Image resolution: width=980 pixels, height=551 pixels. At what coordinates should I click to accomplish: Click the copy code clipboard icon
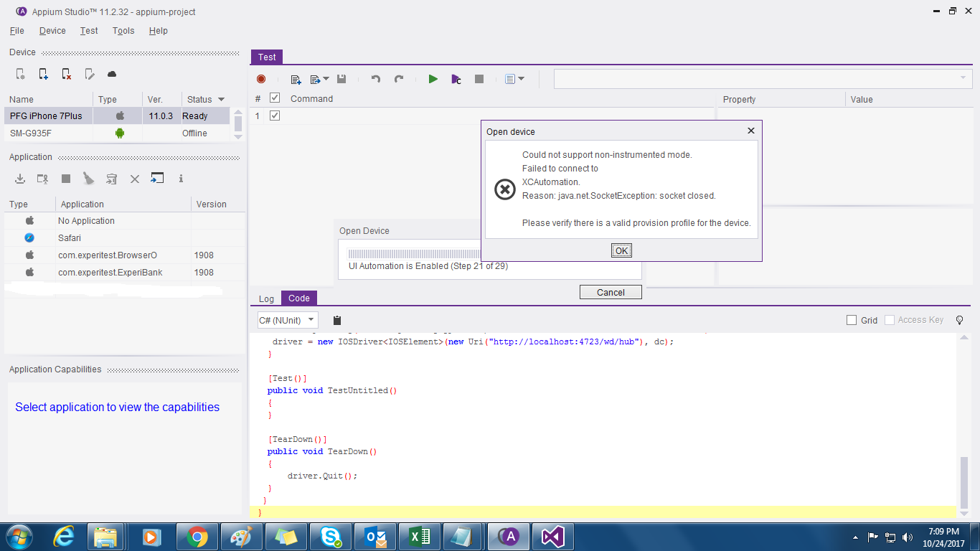(337, 320)
